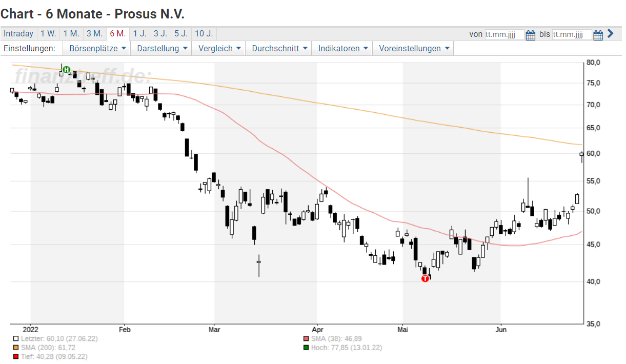
Task: Click the 35,0 y-axis value
Action: point(594,324)
